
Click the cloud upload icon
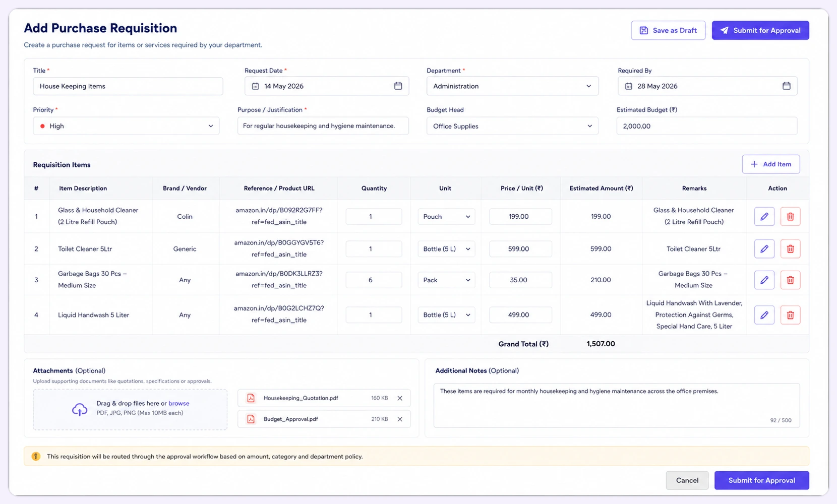click(x=80, y=409)
